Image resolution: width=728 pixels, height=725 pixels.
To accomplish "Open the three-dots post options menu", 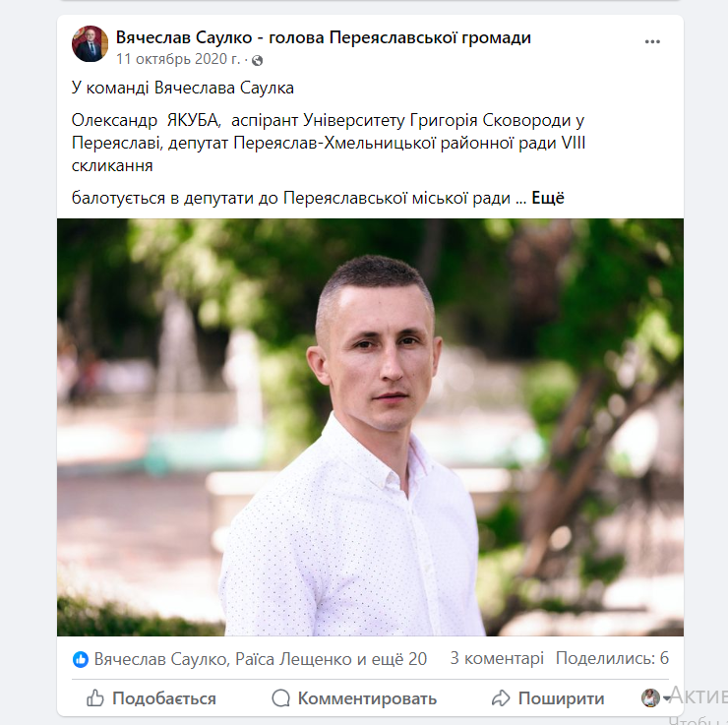I will [x=652, y=41].
